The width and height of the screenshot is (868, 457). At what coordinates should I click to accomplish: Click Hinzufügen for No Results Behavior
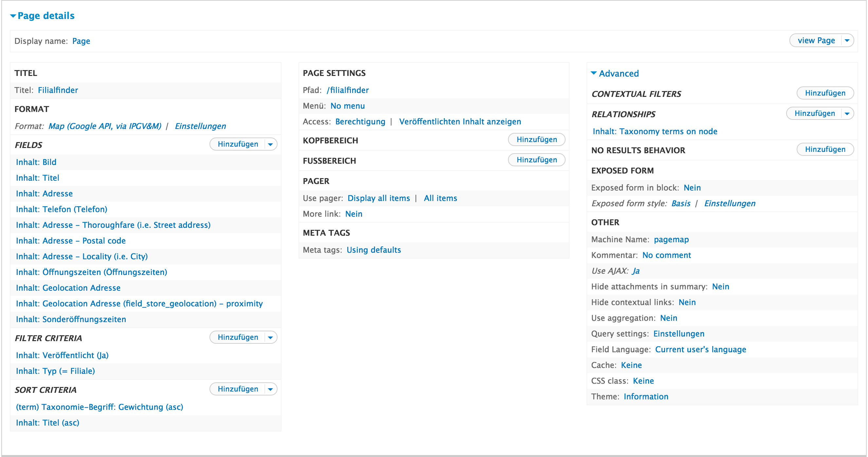click(x=825, y=149)
